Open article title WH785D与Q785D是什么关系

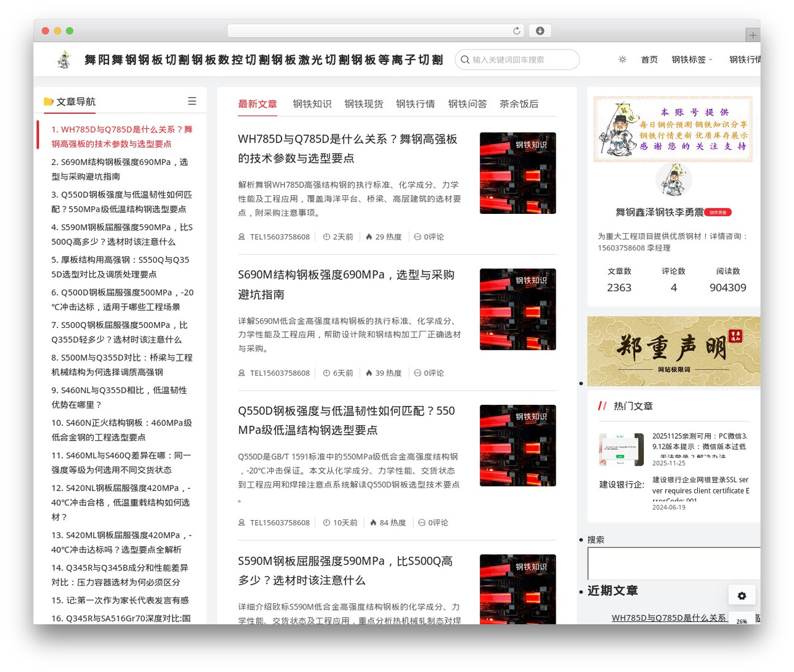[x=347, y=149]
